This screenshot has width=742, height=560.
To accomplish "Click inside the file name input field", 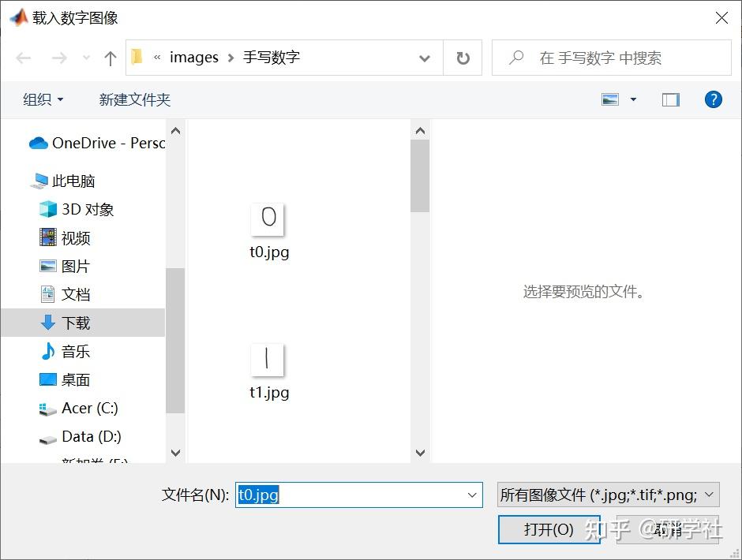I will (339, 495).
